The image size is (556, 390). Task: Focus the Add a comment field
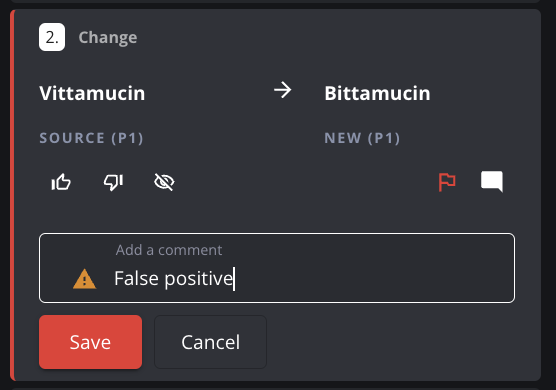[277, 268]
